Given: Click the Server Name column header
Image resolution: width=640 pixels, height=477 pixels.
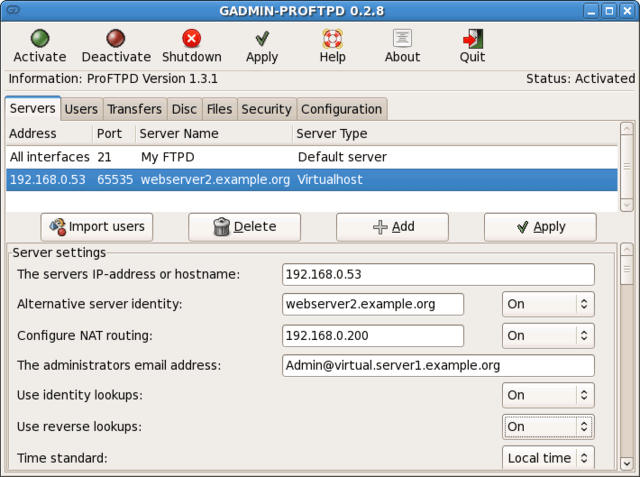Looking at the screenshot, I should click(214, 133).
